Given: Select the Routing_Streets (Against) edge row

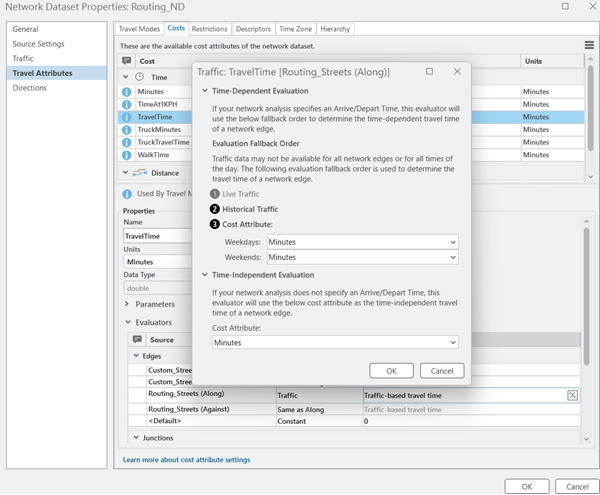Looking at the screenshot, I should click(x=354, y=409).
